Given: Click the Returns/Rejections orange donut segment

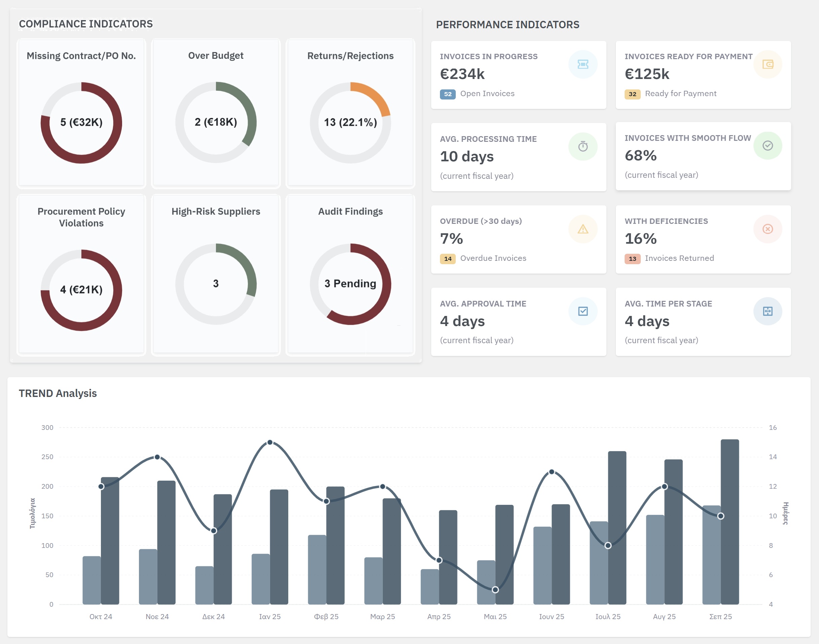Looking at the screenshot, I should click(x=375, y=95).
